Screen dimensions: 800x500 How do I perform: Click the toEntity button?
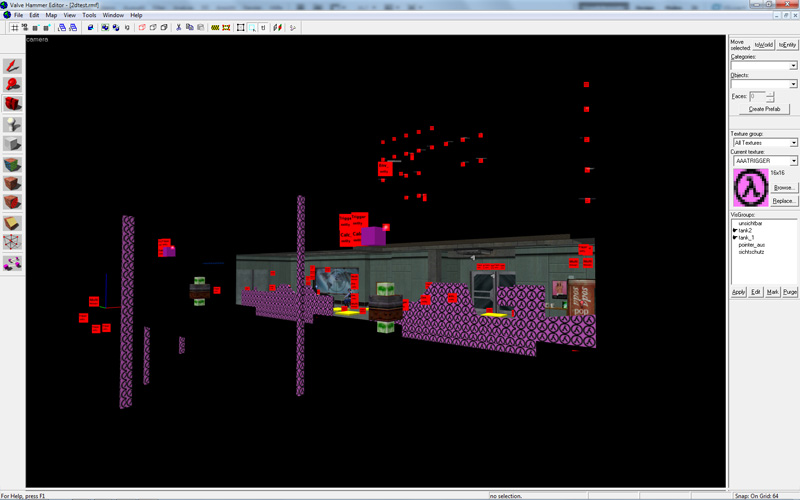tap(787, 45)
